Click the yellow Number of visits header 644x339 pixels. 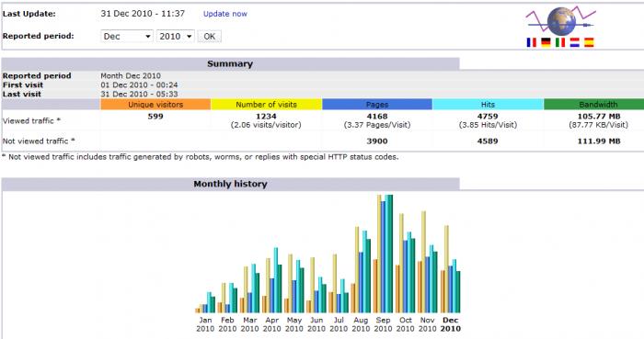tap(266, 104)
